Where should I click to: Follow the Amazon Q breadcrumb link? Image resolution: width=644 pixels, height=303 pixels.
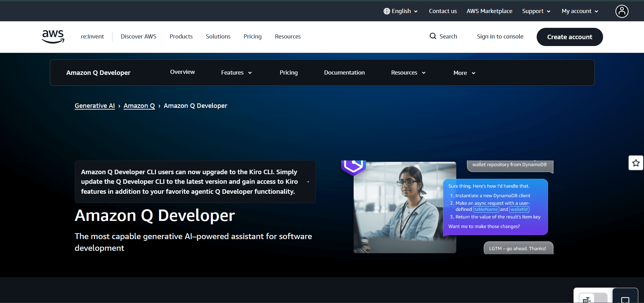(139, 106)
